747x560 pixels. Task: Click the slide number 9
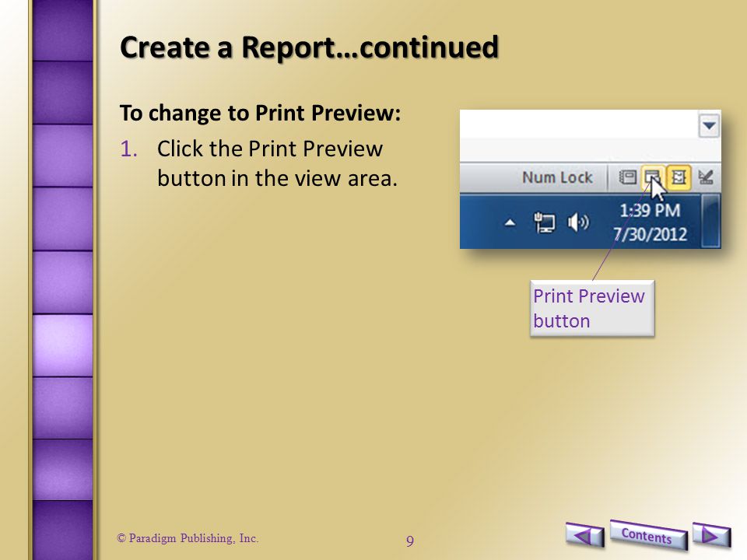pyautogui.click(x=410, y=541)
